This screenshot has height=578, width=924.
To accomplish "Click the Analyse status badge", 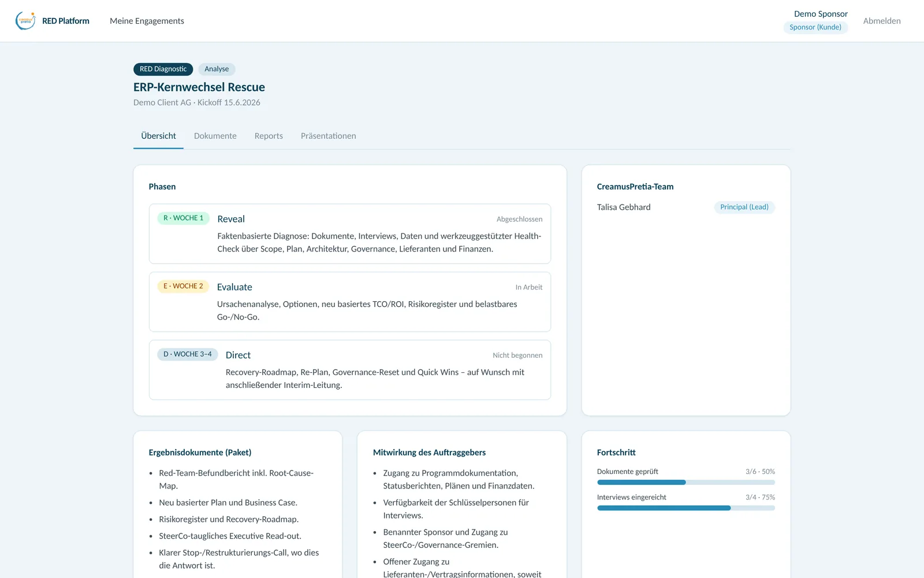I will [x=217, y=69].
